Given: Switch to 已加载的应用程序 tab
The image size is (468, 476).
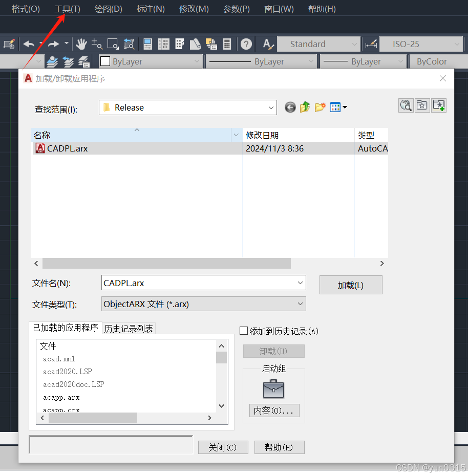Looking at the screenshot, I should pos(66,328).
